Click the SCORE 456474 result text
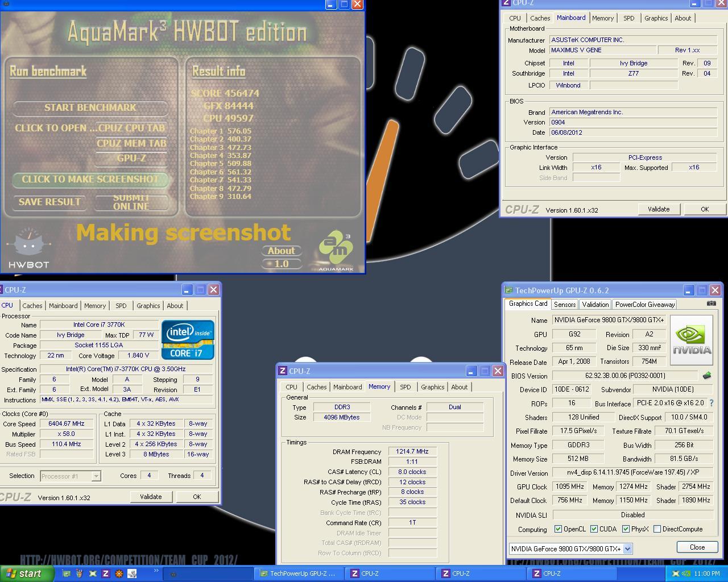Screen dimensions: 728x582 pos(225,93)
